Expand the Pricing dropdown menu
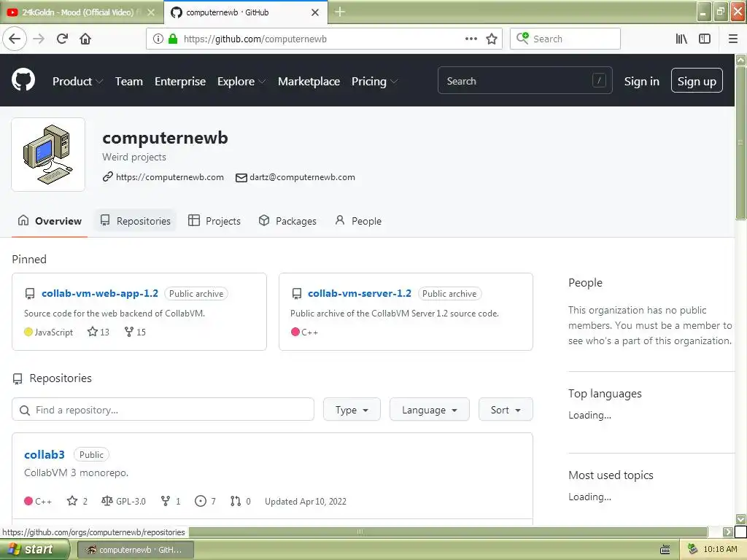Image resolution: width=747 pixels, height=560 pixels. click(374, 82)
